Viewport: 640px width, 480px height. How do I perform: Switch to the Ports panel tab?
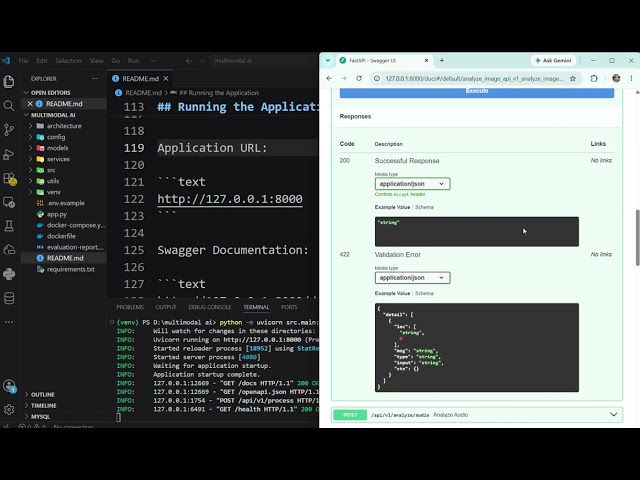(289, 307)
